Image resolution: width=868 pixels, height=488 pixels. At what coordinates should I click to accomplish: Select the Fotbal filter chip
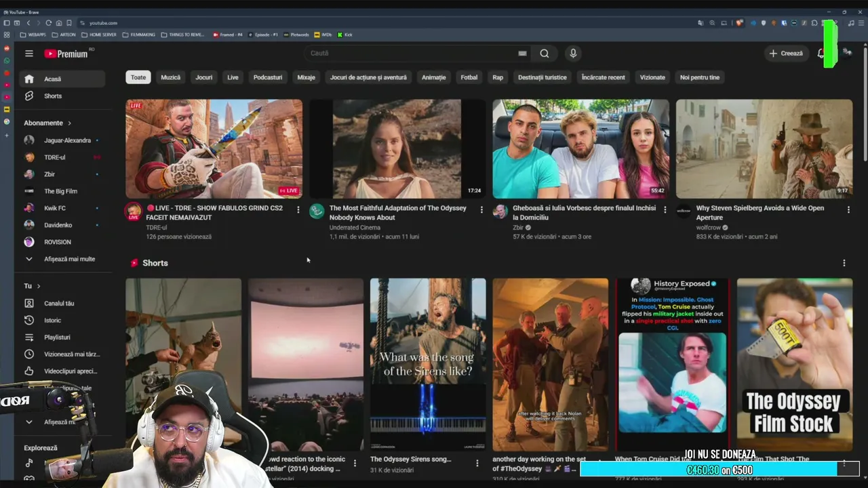point(469,77)
